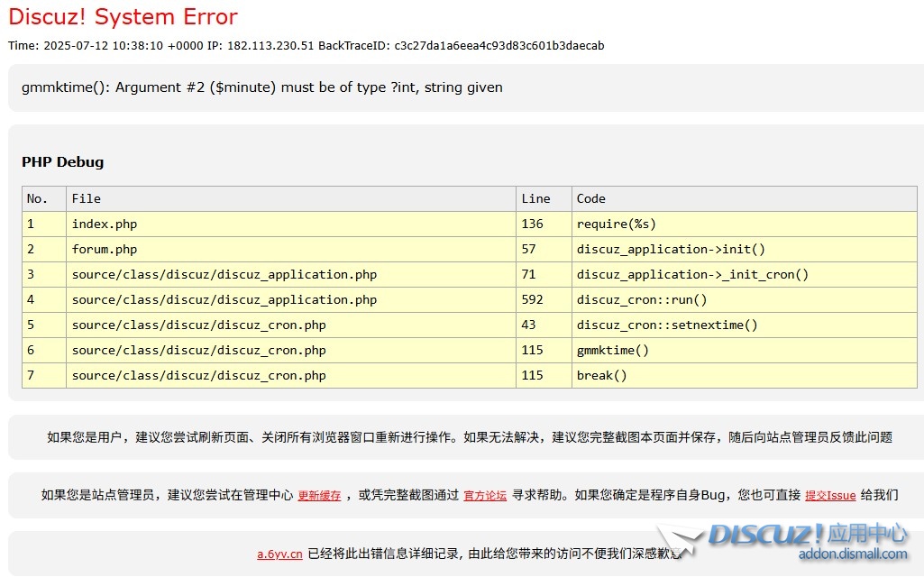Select the index.php file cell
Screen dimensions: 924x577
(x=105, y=224)
